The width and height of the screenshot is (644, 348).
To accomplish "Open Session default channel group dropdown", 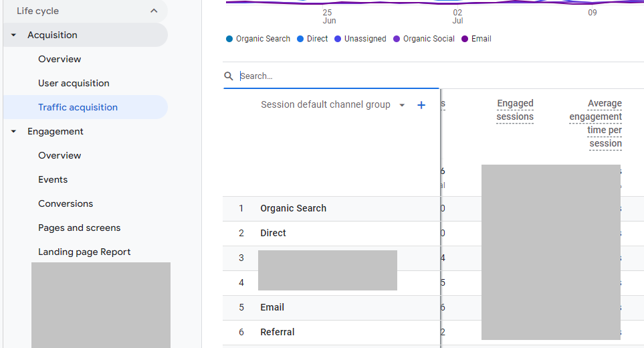I will coord(401,105).
